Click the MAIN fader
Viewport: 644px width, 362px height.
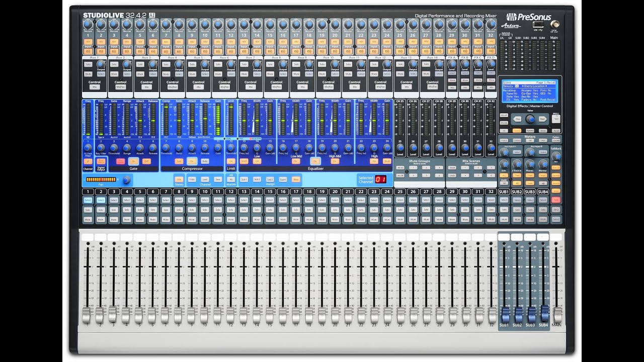[x=557, y=314]
